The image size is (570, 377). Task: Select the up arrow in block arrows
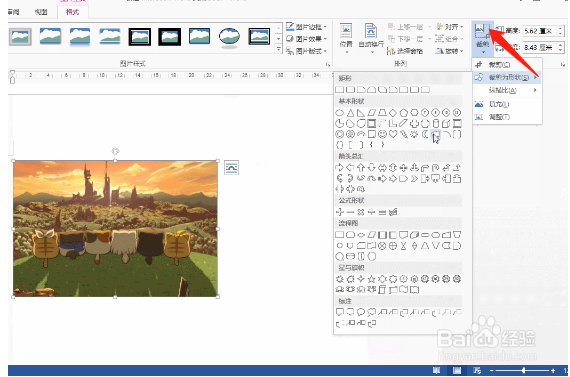tap(361, 168)
